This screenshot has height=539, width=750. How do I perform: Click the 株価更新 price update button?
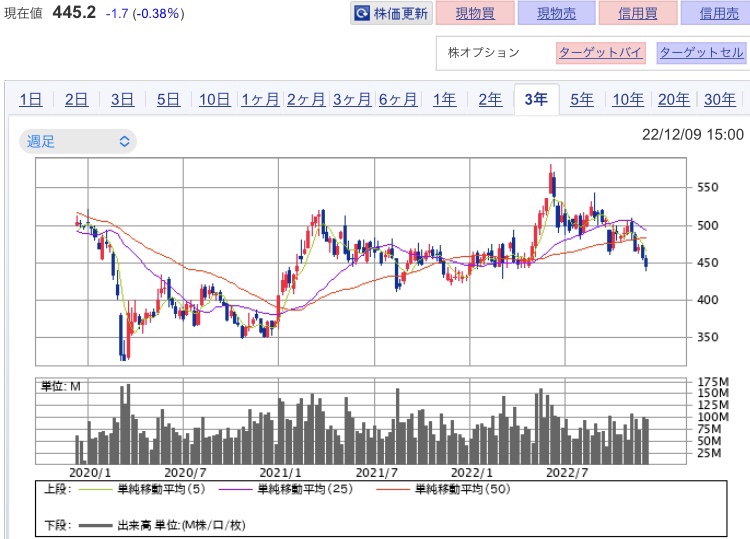tap(391, 13)
